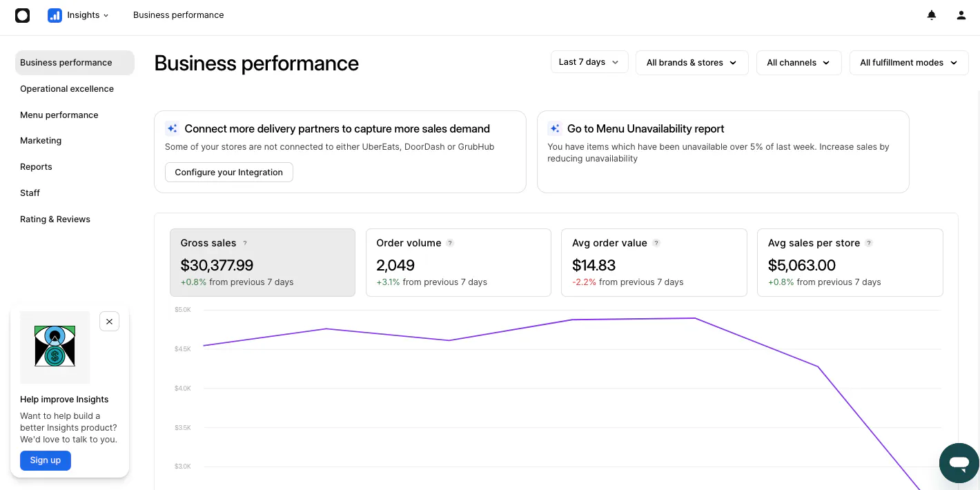Click the Insights bar chart logo icon
The image size is (980, 490).
tap(55, 15)
